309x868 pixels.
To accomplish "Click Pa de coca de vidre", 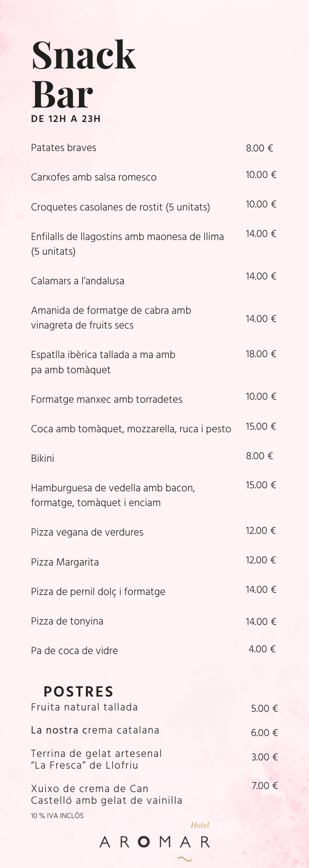I will pyautogui.click(x=74, y=651).
